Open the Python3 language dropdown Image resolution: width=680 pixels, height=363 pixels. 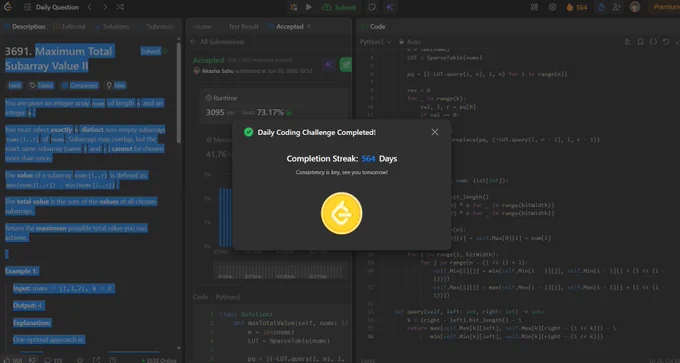click(x=376, y=42)
